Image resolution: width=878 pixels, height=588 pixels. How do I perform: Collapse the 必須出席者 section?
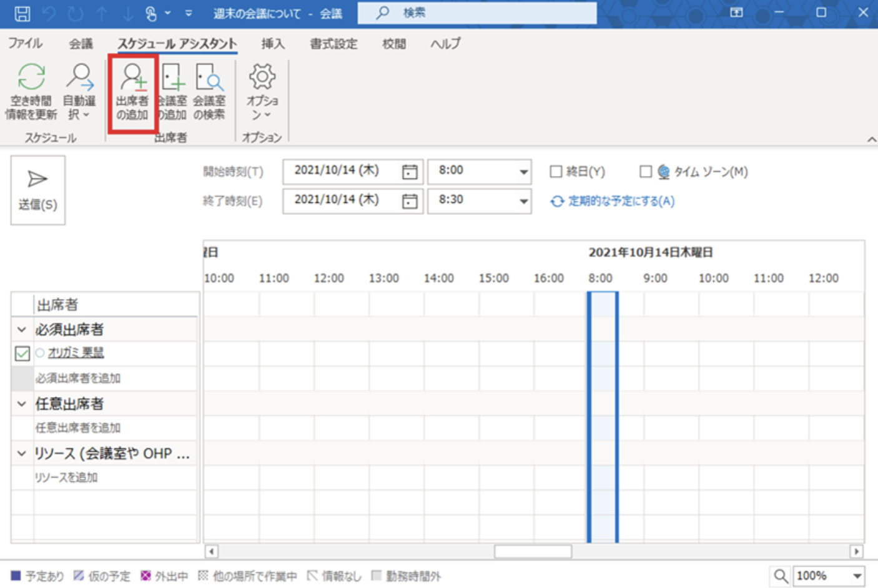pos(22,330)
